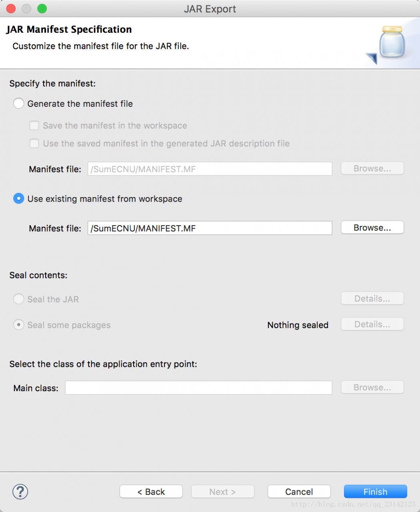Browse for existing manifest file in workspace
The image size is (420, 512).
point(372,228)
